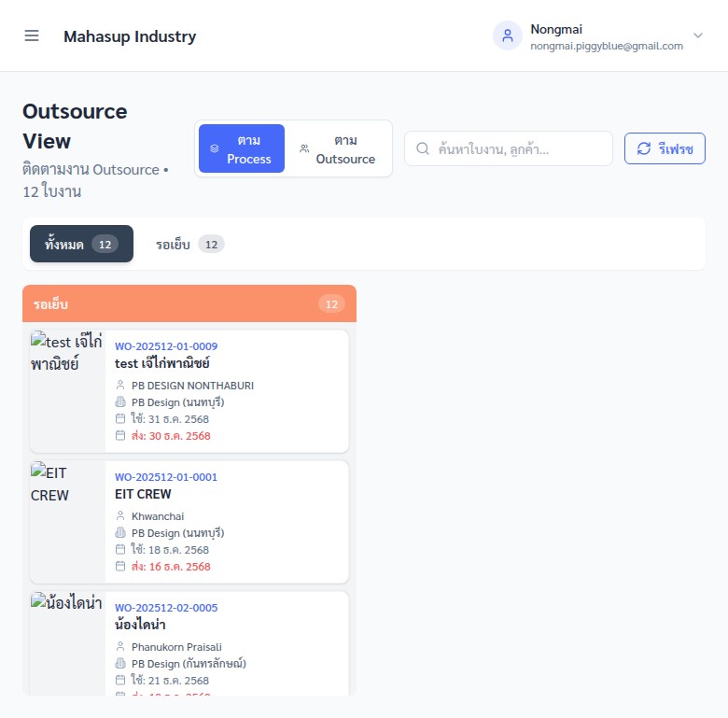The height and width of the screenshot is (718, 728).
Task: Click the red date ส่ง: 30 ธ.ค. 2568
Action: (171, 436)
